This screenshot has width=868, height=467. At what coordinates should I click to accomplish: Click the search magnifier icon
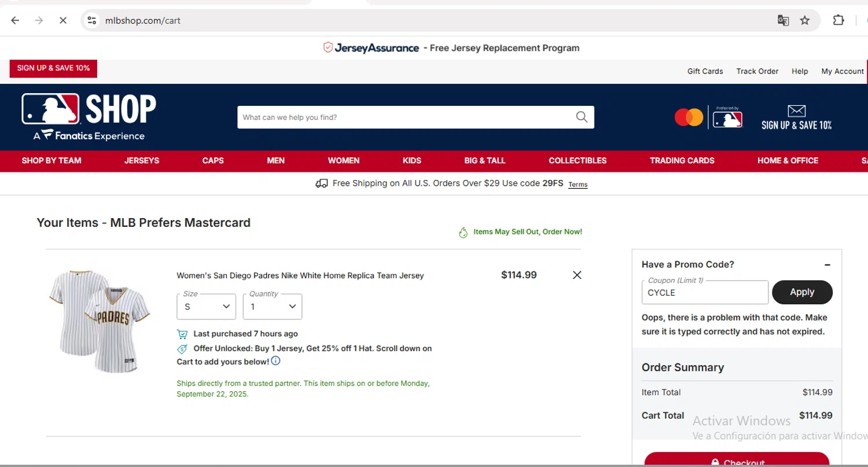click(x=582, y=117)
